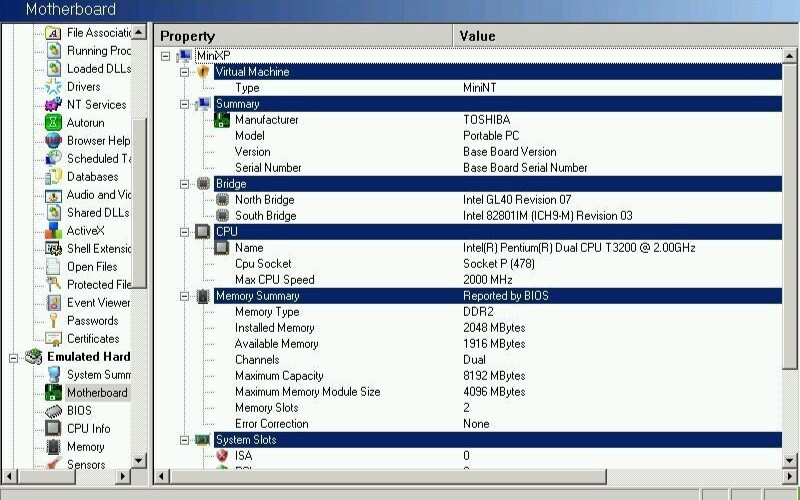Image resolution: width=800 pixels, height=500 pixels.
Task: Select the Passwords key icon
Action: [53, 321]
